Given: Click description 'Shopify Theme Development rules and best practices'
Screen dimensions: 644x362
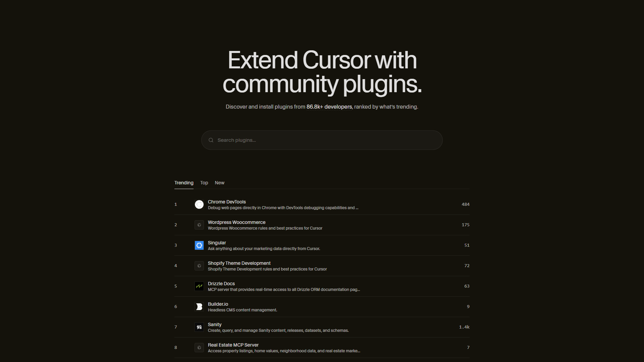Looking at the screenshot, I should (267, 269).
